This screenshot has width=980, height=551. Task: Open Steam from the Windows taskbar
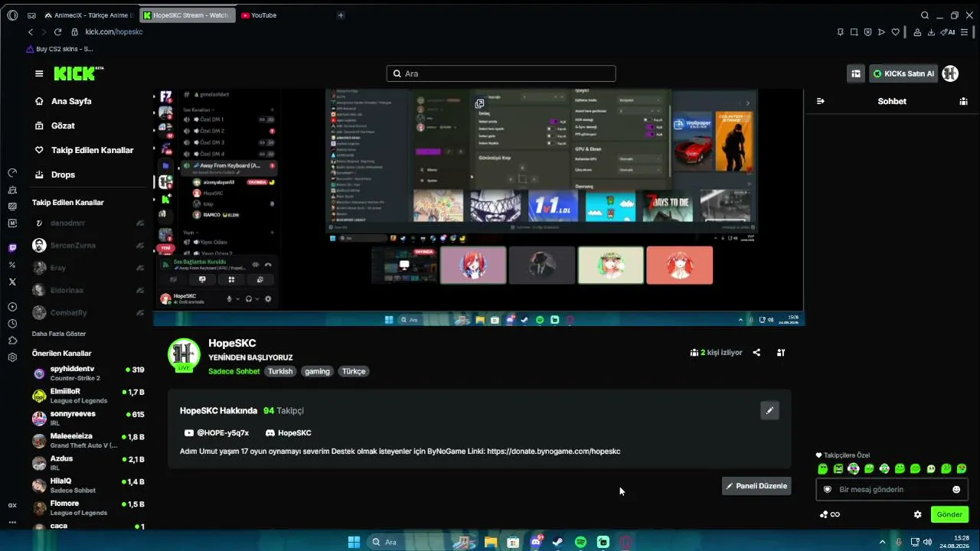(x=558, y=542)
